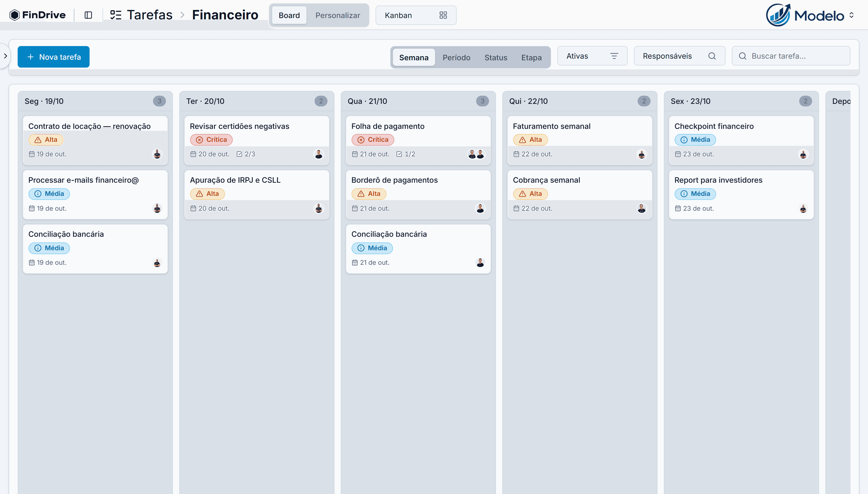The width and height of the screenshot is (868, 494).
Task: Open the Checkpoint financeiro card
Action: click(x=741, y=140)
